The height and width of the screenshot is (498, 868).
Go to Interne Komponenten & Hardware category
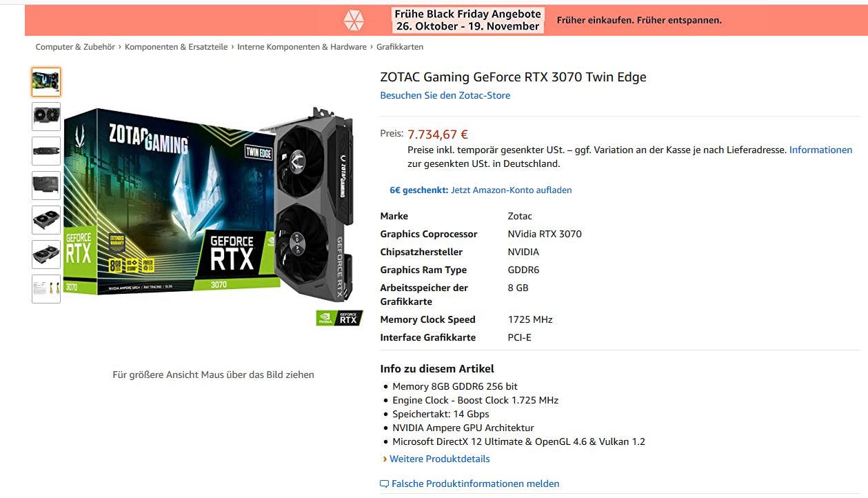[x=302, y=47]
